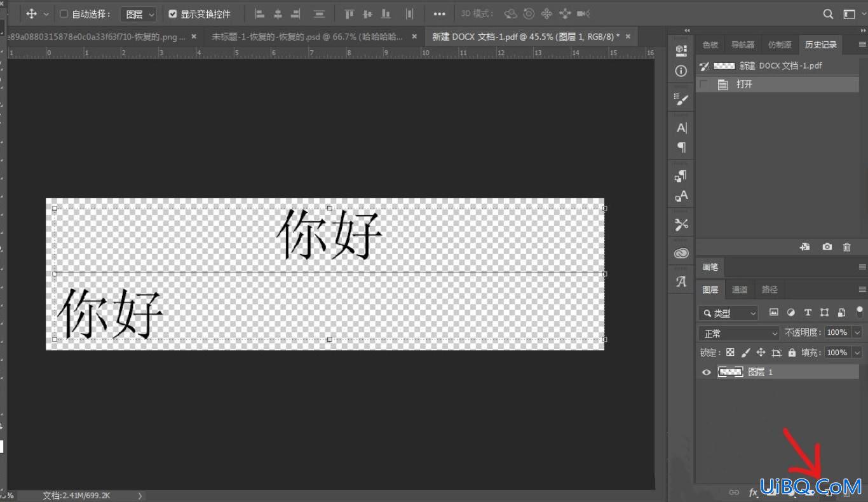This screenshot has height=502, width=868.
Task: Close the 未标题-1-恢复的-恢复的.psd tab
Action: click(414, 37)
